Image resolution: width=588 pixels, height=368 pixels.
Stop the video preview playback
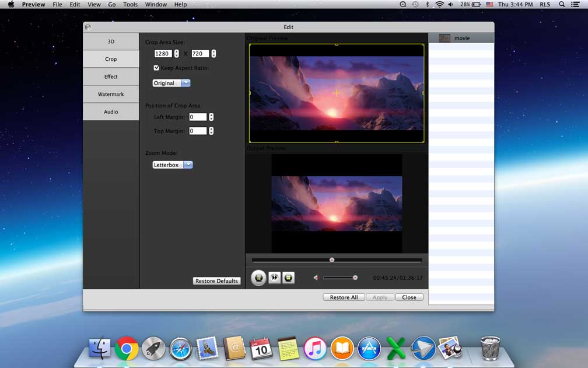288,277
